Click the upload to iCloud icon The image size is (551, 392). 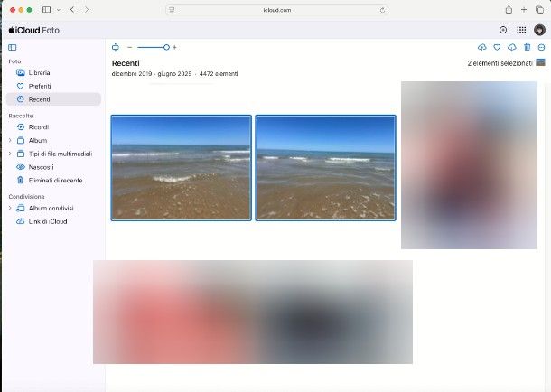(x=481, y=47)
